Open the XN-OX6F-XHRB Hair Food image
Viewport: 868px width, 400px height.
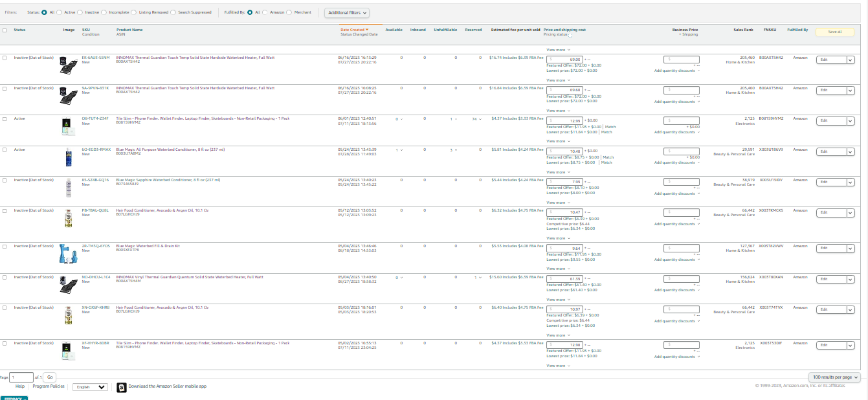(68, 315)
